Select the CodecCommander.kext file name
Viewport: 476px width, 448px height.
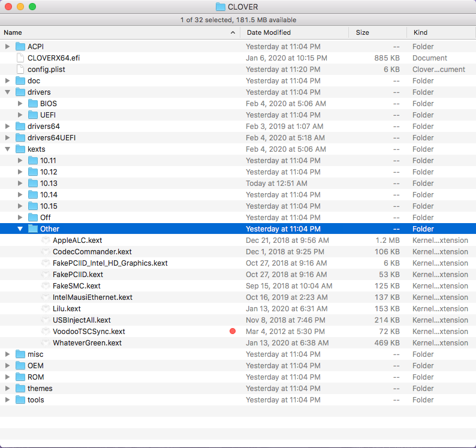(x=92, y=252)
